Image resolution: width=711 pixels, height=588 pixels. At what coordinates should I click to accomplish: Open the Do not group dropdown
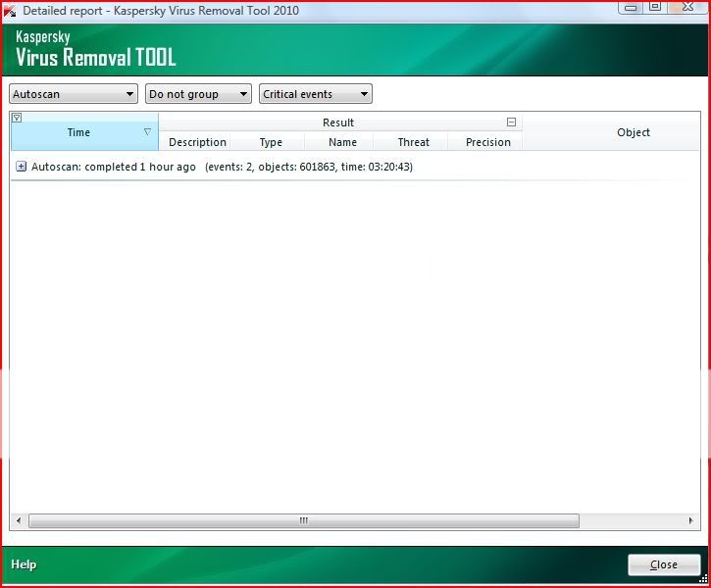click(198, 94)
